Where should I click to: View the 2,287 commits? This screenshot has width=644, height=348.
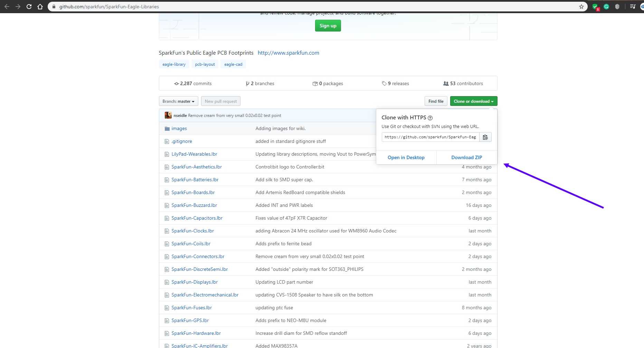[x=193, y=83]
